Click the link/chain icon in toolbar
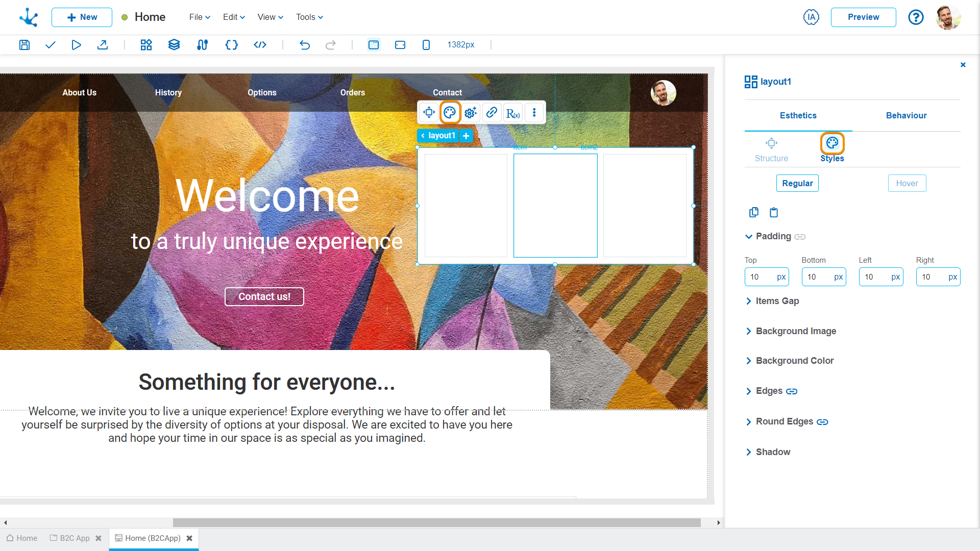980x551 pixels. pyautogui.click(x=492, y=112)
